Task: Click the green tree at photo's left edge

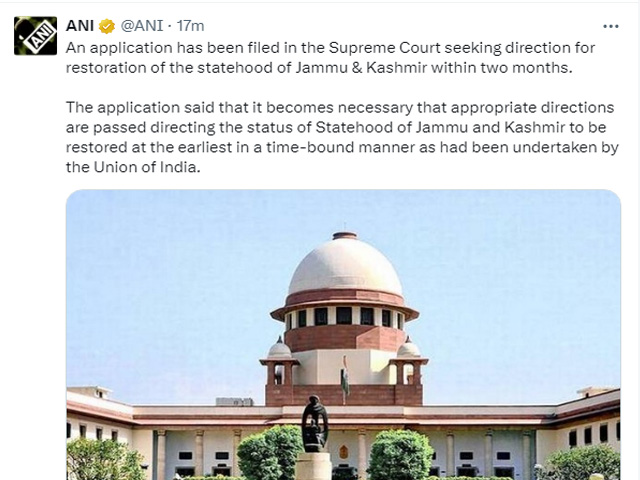Action: (x=100, y=459)
